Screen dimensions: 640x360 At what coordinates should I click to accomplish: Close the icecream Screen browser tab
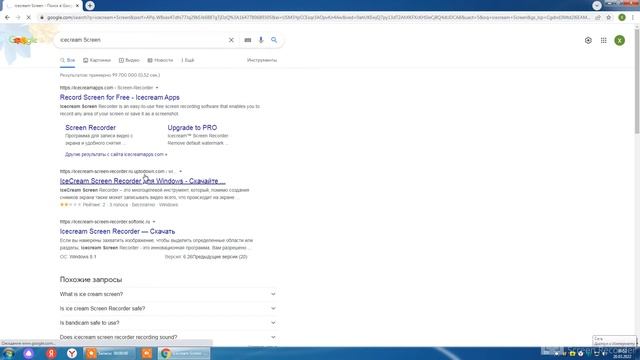point(77,6)
